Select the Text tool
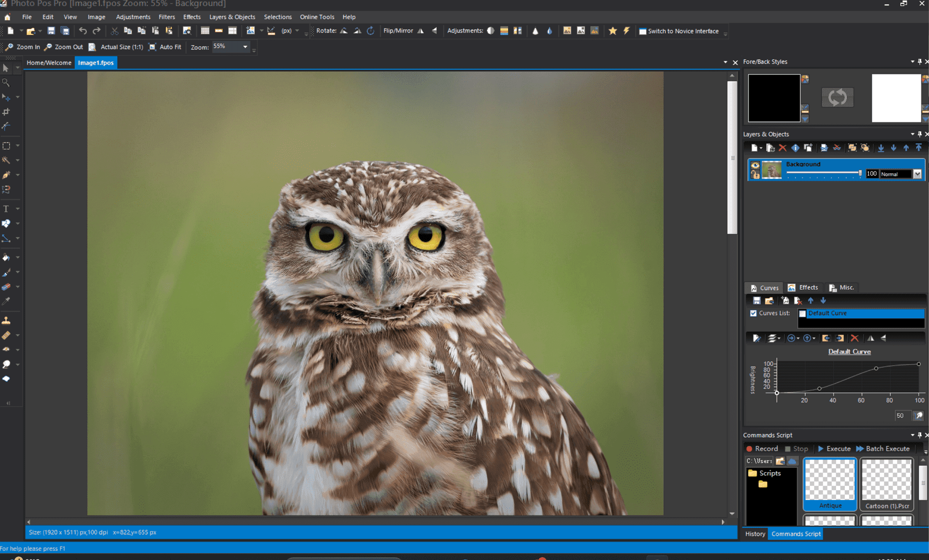 (6, 209)
